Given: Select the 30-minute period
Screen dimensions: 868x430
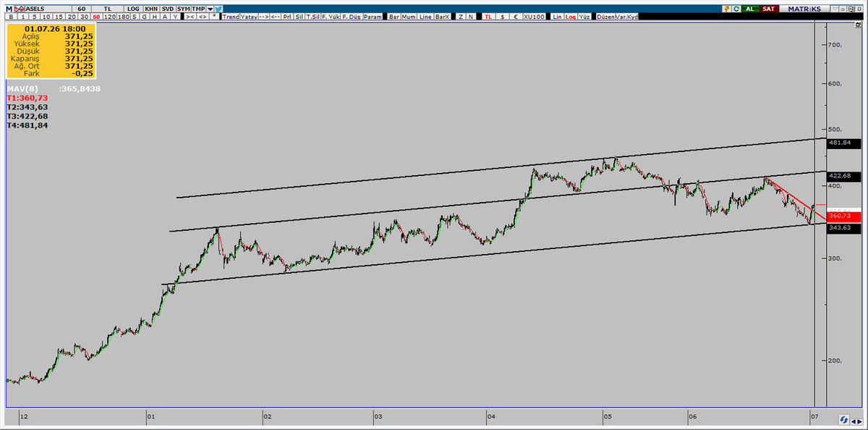Looking at the screenshot, I should click(85, 17).
